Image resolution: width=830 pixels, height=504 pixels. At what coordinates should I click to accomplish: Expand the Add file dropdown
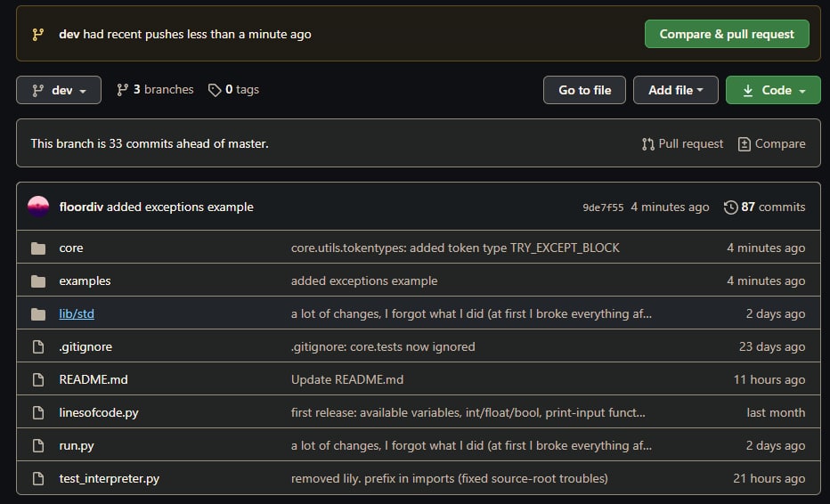coord(675,90)
